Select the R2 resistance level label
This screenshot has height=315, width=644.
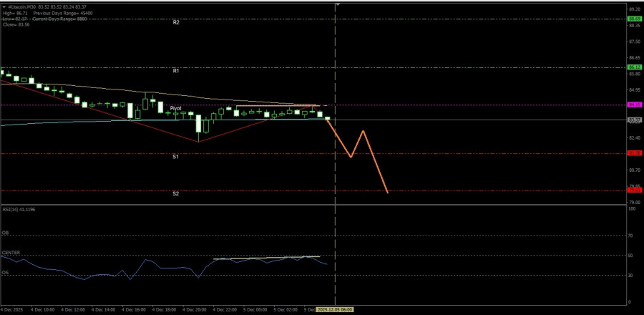(175, 23)
